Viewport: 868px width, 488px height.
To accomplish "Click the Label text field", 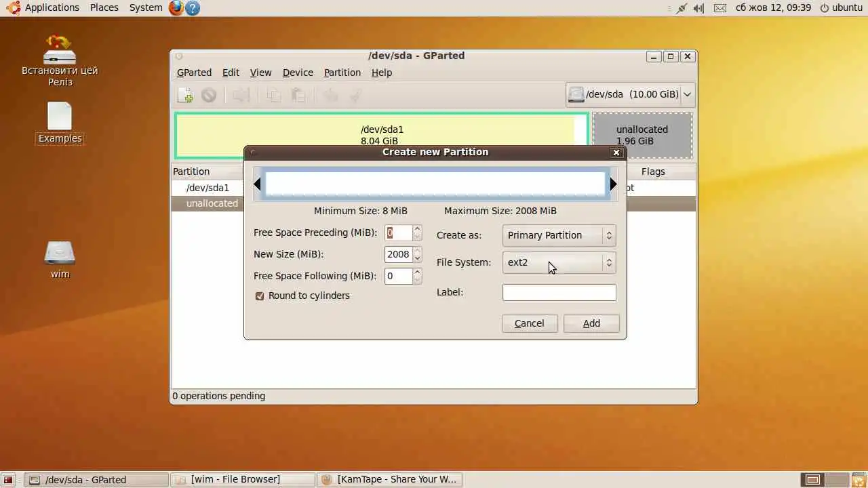I will pos(559,292).
